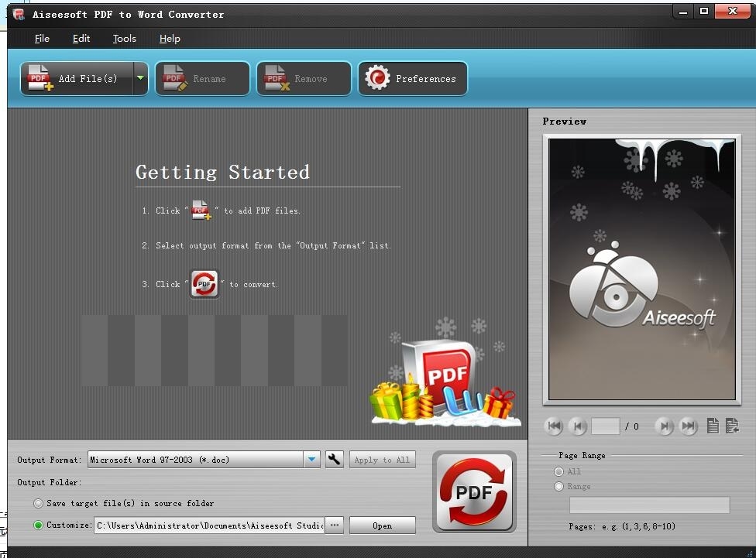756x558 pixels.
Task: Click the document with arrow icon in preview
Action: 732,426
